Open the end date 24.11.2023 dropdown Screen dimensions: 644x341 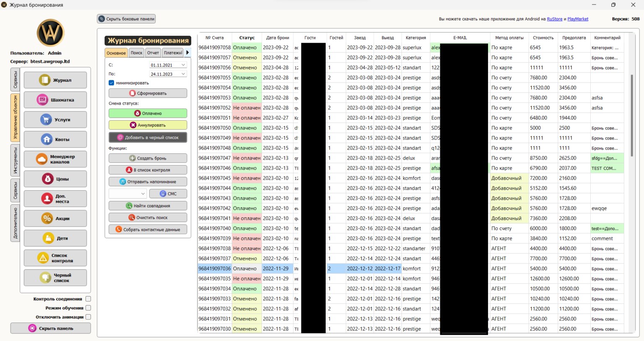point(183,74)
